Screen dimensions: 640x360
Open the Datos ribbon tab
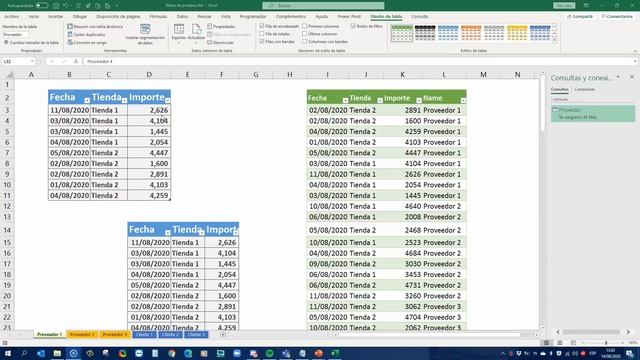point(182,17)
